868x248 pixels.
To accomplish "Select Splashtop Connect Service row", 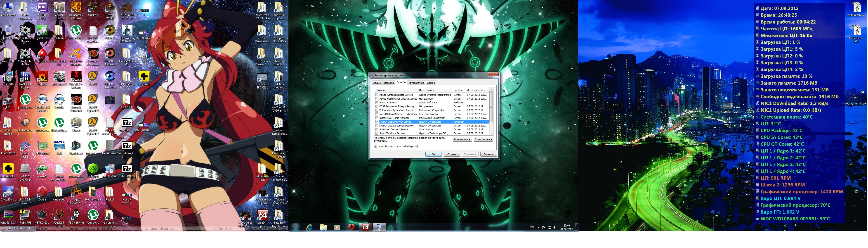I will (x=432, y=130).
